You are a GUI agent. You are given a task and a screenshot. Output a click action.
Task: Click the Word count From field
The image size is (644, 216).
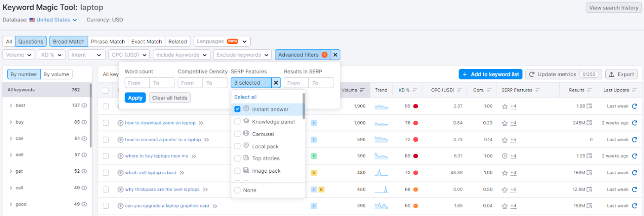137,83
